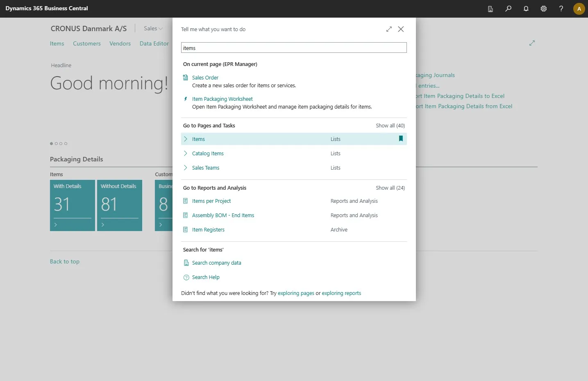Click the Assembly BOM report icon

click(x=186, y=215)
